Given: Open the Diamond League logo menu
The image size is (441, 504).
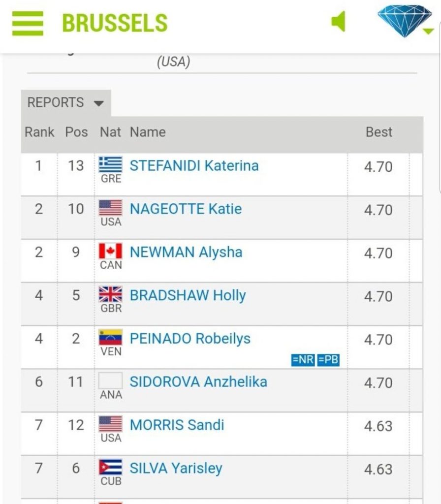Looking at the screenshot, I should coord(405,21).
